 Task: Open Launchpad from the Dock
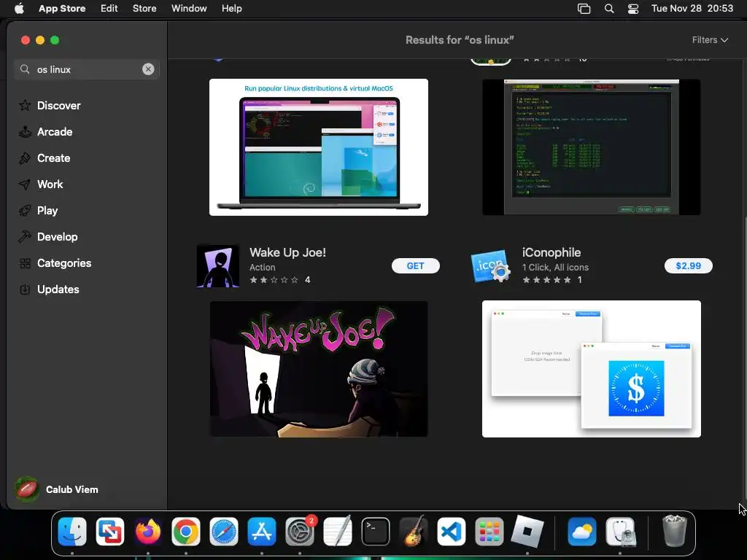[489, 532]
